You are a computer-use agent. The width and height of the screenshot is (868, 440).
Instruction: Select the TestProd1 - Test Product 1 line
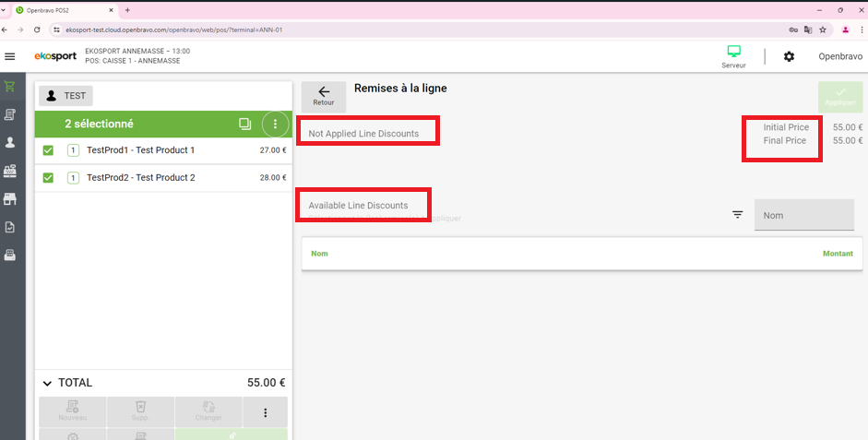coord(163,150)
